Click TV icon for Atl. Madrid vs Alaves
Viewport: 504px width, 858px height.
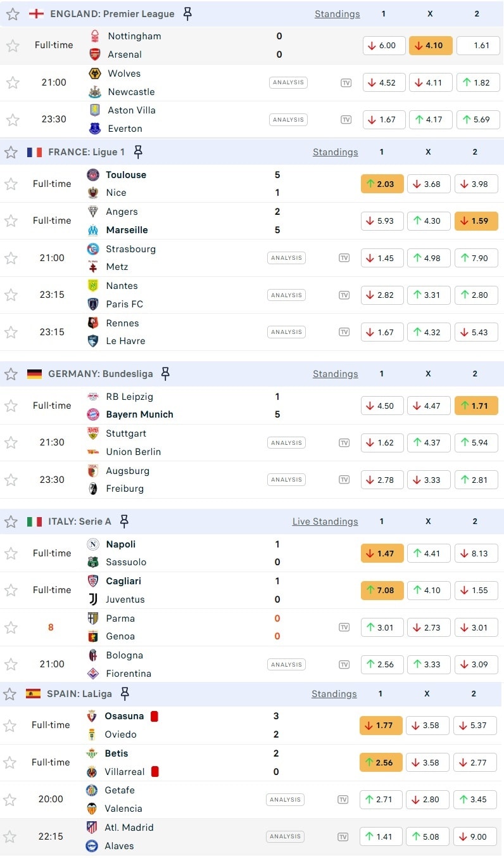pyautogui.click(x=343, y=836)
